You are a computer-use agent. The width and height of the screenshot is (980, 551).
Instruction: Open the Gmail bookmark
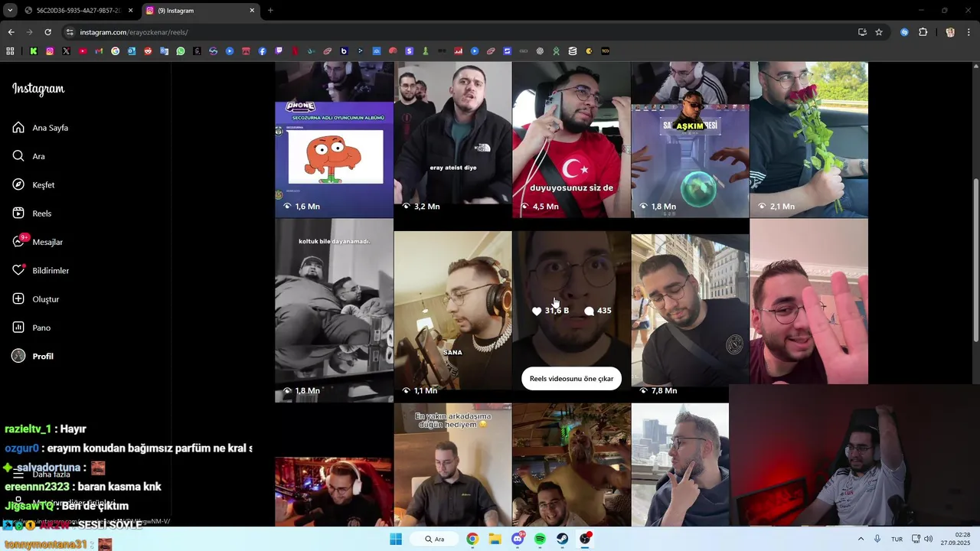[x=99, y=51]
